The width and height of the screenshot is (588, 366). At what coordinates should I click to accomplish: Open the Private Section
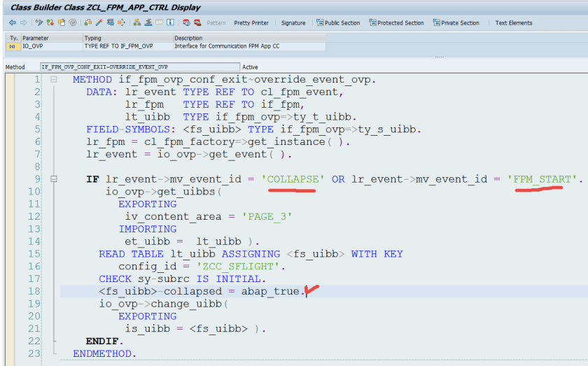[456, 23]
